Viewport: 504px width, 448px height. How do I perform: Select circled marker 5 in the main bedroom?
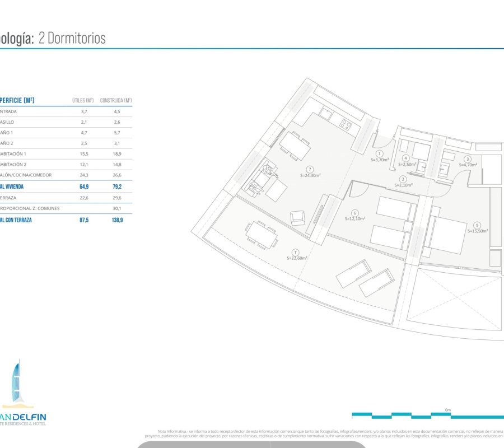[477, 225]
